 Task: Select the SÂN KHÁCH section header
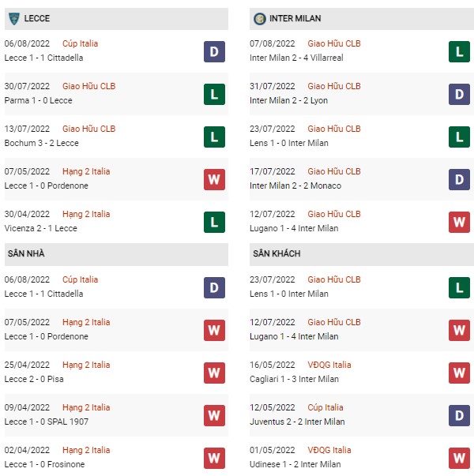[362, 254]
